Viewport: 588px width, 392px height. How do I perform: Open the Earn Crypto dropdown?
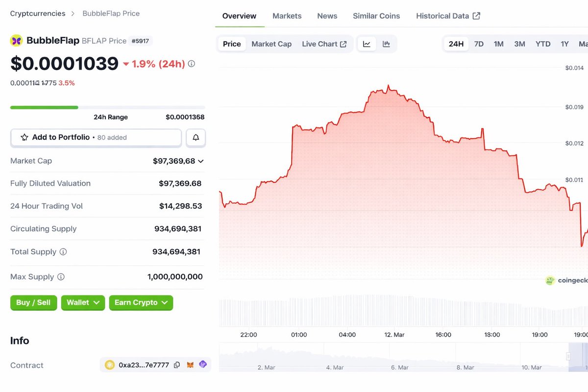(141, 303)
